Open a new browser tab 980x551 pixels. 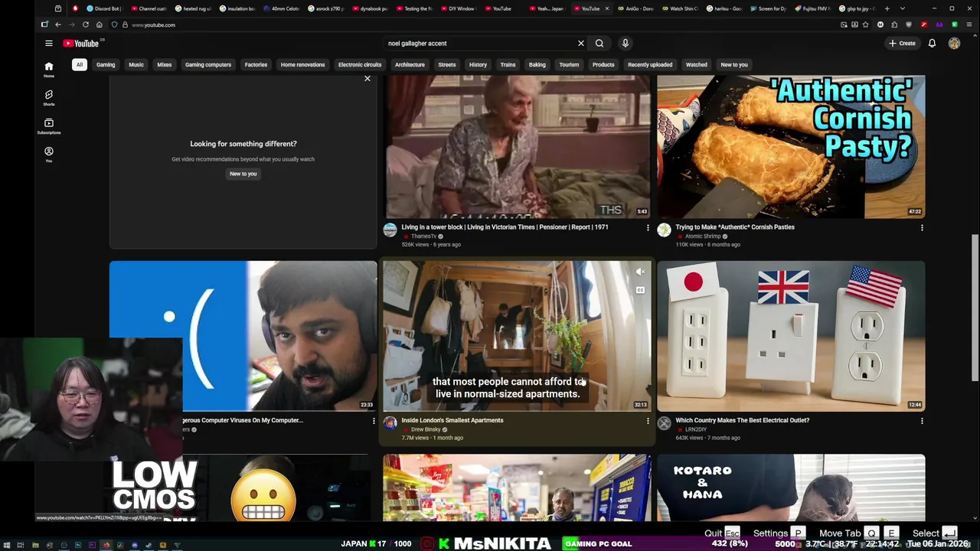click(x=887, y=8)
